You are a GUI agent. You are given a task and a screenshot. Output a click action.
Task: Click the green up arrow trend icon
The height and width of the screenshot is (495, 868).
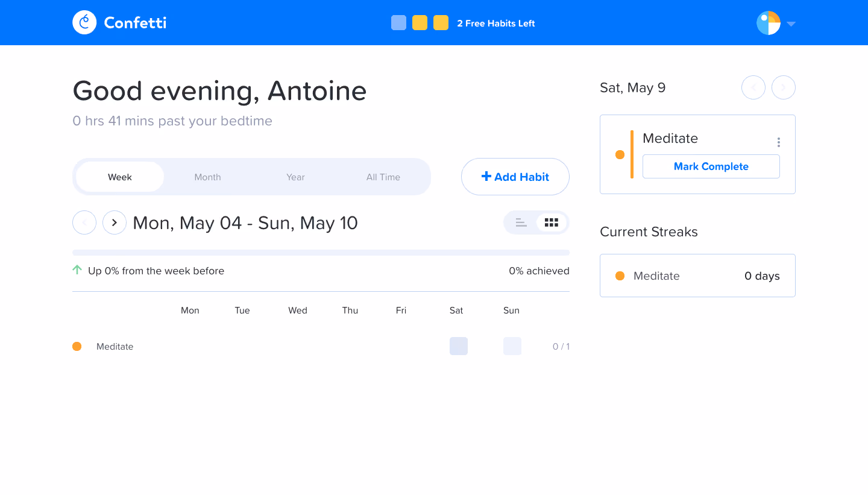pos(77,270)
